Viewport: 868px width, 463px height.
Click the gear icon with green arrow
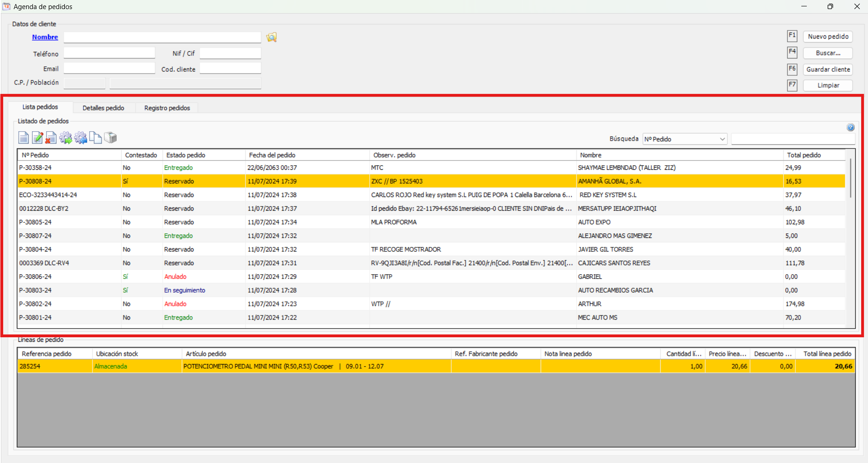[x=66, y=138]
